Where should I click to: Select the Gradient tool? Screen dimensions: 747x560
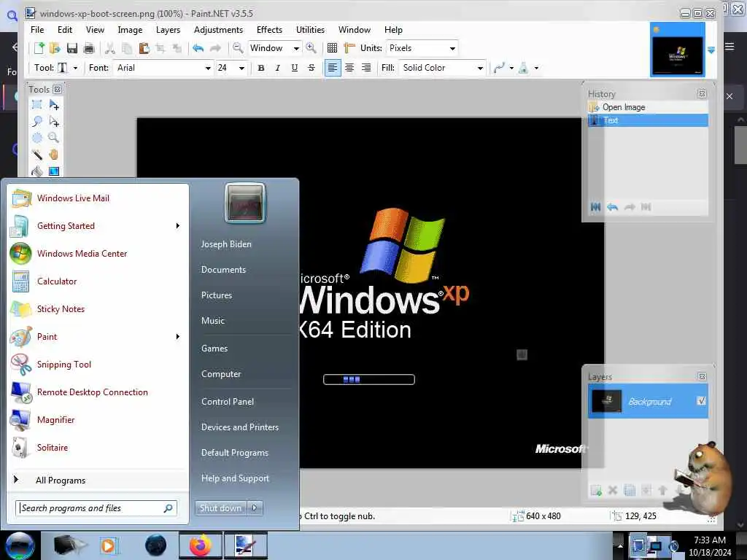(x=54, y=171)
